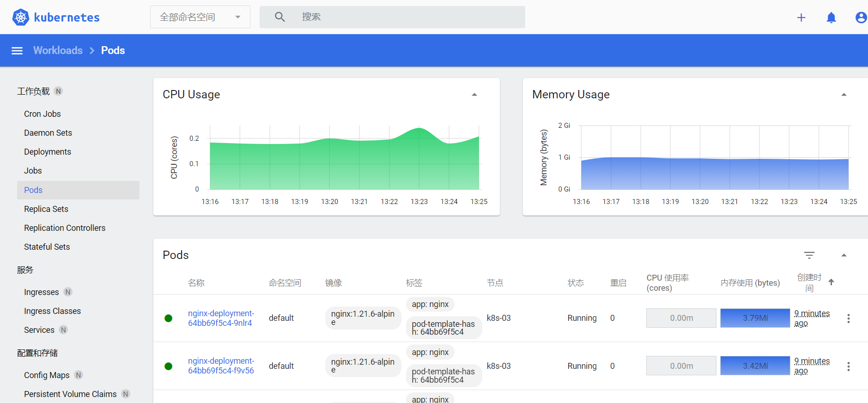
Task: Open the hamburger navigation menu
Action: (17, 51)
